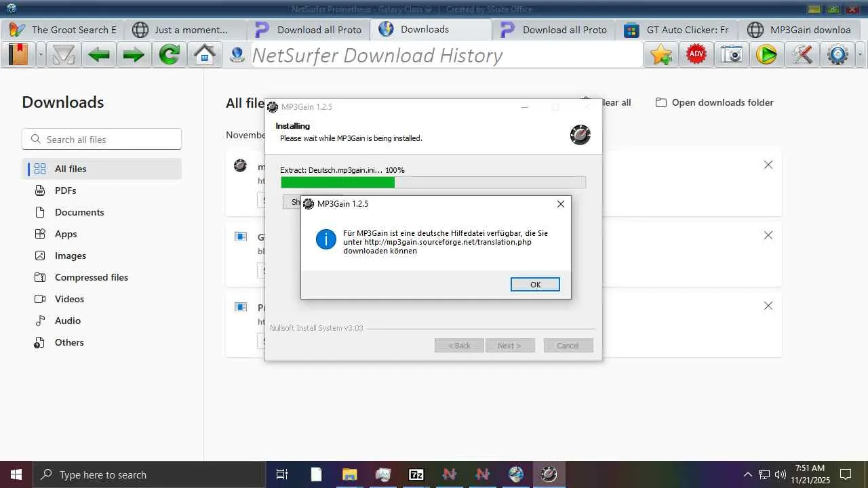Open the Windows Start menu
This screenshot has width=868, height=488.
(16, 474)
